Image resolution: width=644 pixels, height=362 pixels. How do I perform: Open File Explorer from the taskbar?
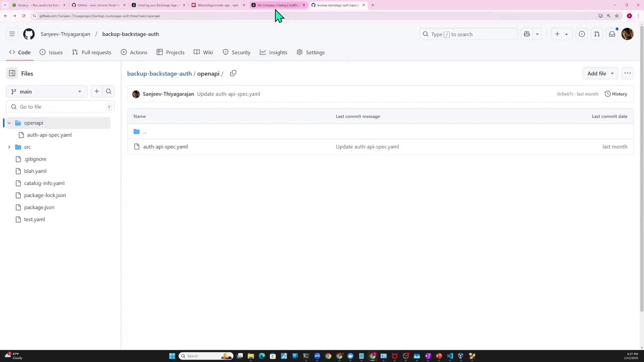pyautogui.click(x=251, y=356)
